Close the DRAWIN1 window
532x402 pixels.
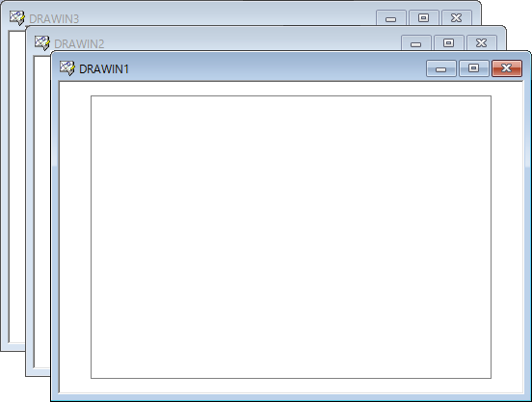tap(507, 68)
